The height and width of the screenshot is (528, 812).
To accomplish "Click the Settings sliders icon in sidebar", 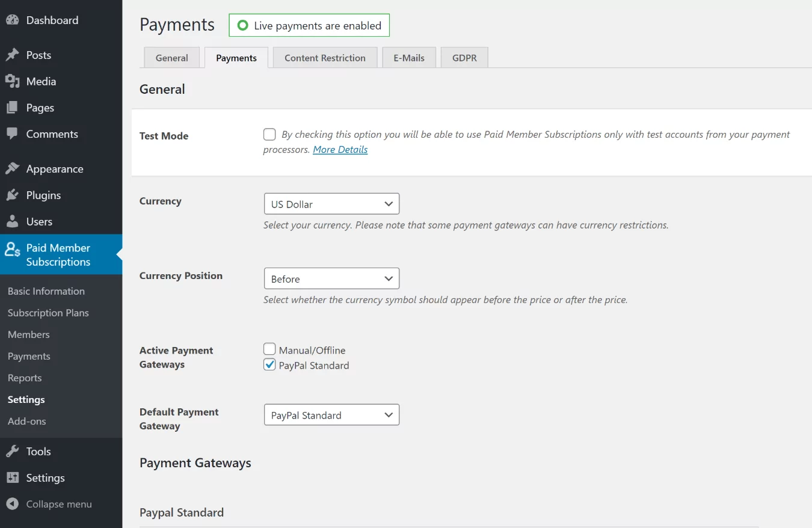I will tap(12, 478).
